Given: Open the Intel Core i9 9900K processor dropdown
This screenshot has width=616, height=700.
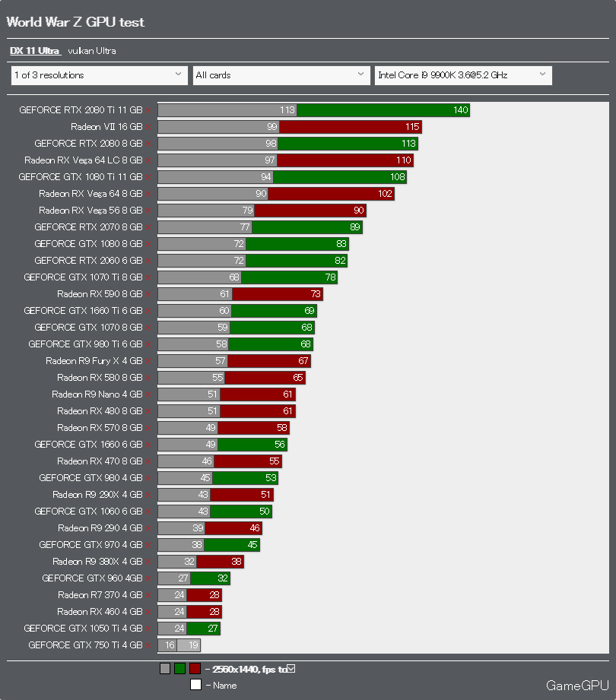Looking at the screenshot, I should 462,75.
